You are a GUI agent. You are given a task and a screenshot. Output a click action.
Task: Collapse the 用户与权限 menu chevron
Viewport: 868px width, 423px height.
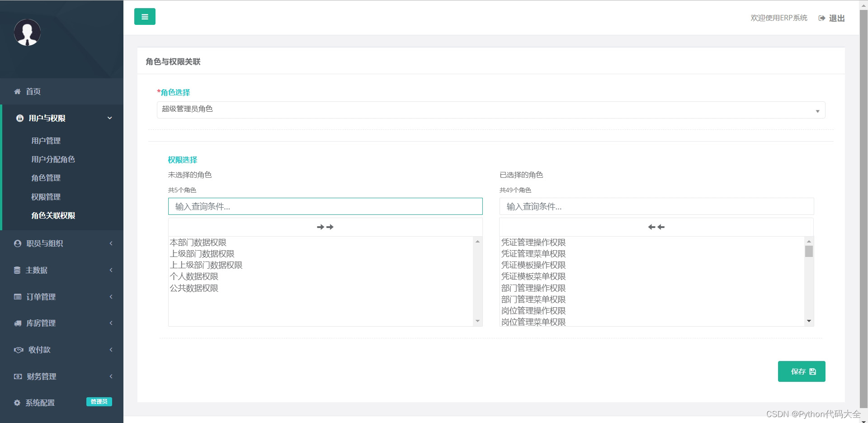click(109, 118)
